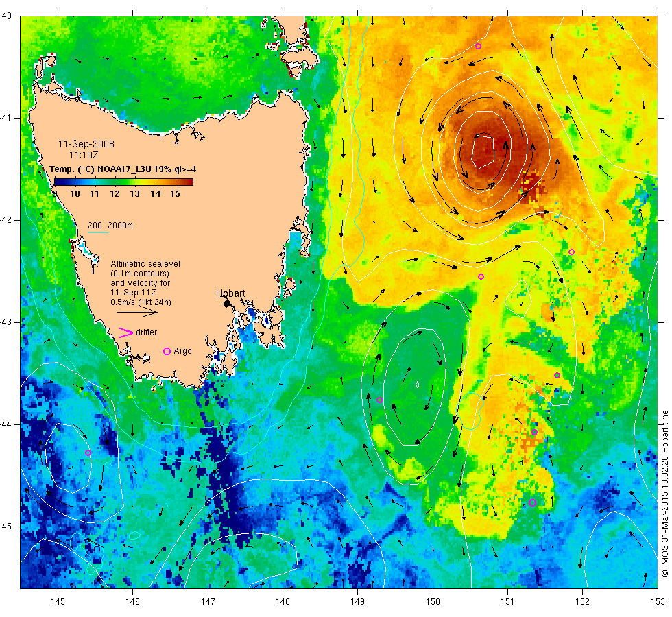Click the Altimetric sealevel text line
Viewport: 672px width, 617px height.
(145, 264)
